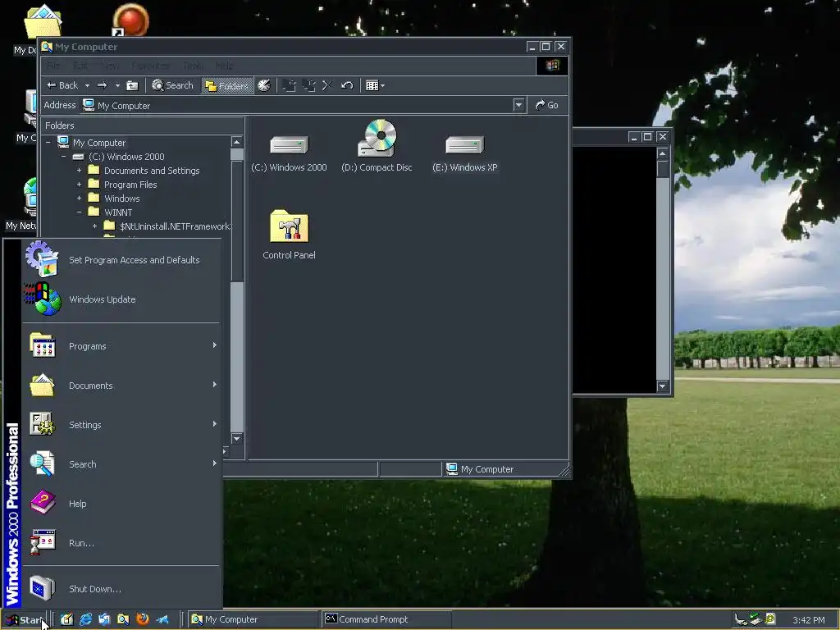Click the Safely Remove Hardware tray icon

[756, 619]
